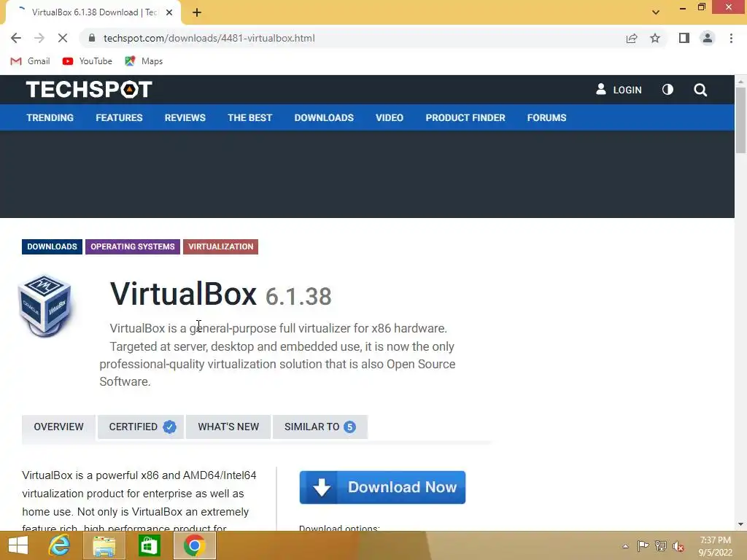Click the OPERATING SYSTEMS category tag
The width and height of the screenshot is (747, 560).
click(x=133, y=246)
